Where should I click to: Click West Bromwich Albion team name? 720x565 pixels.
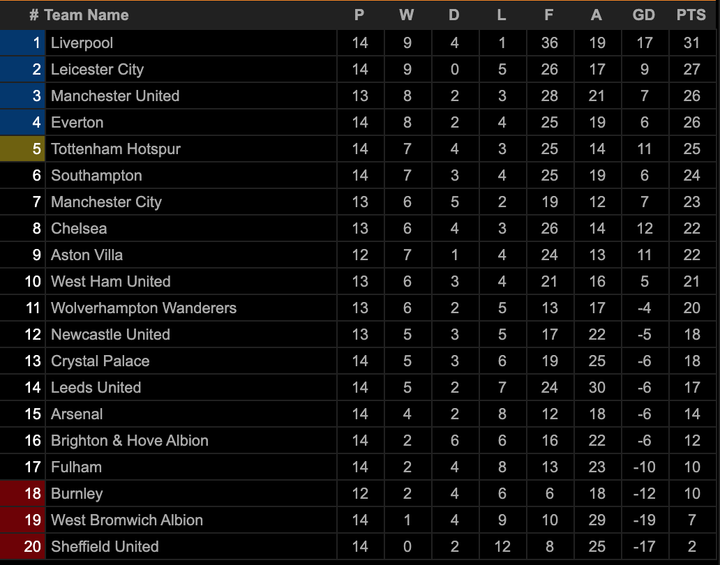pos(127,520)
